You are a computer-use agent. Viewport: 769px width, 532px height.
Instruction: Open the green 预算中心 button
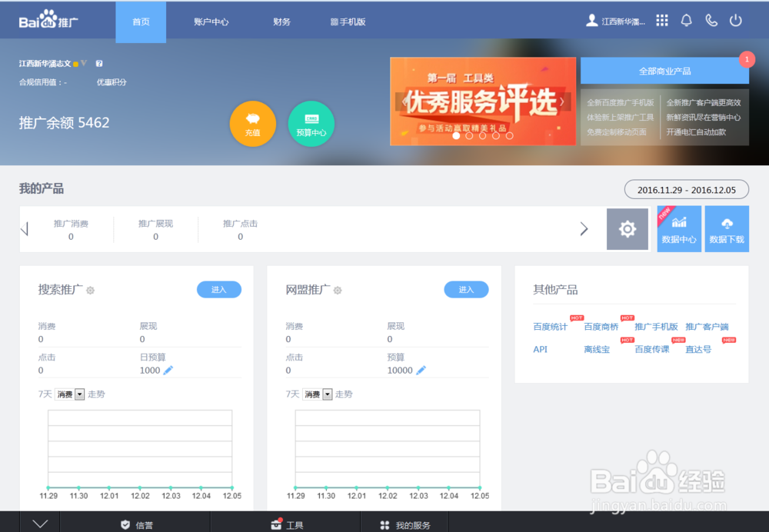coord(311,124)
